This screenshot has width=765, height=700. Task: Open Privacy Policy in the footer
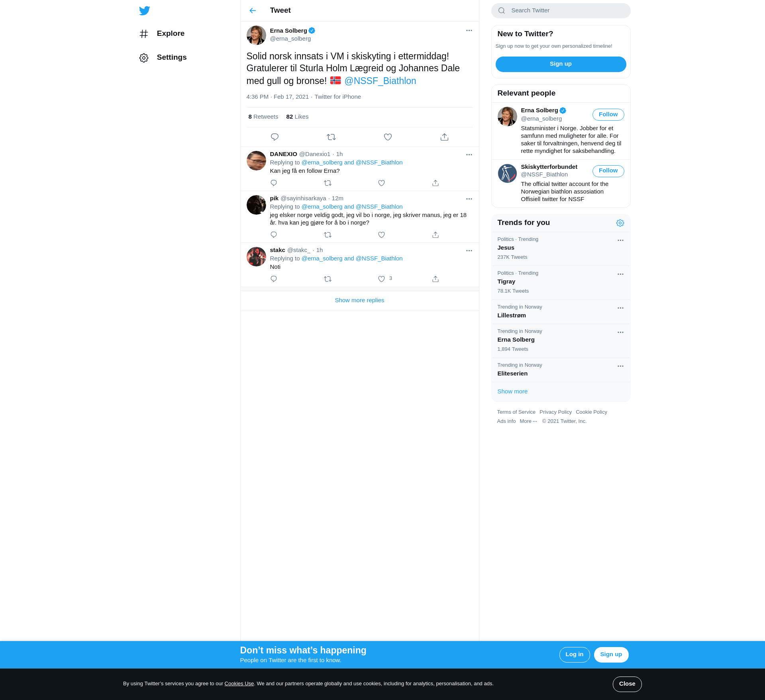[555, 412]
